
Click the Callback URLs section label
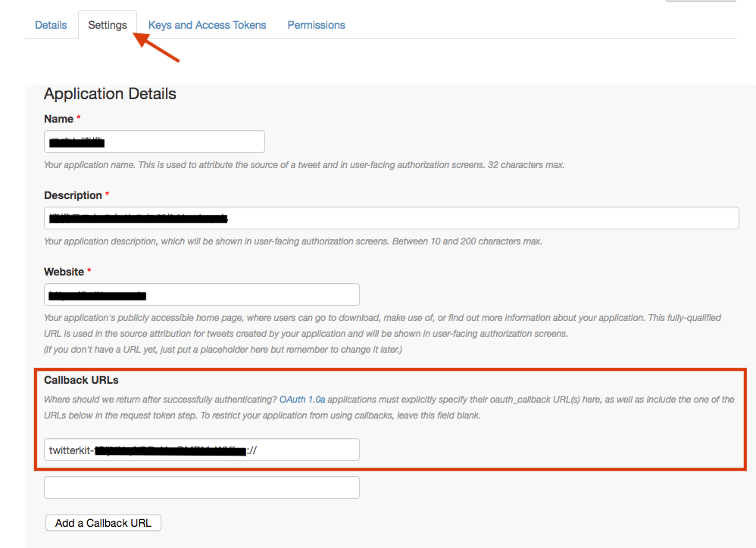tap(81, 379)
